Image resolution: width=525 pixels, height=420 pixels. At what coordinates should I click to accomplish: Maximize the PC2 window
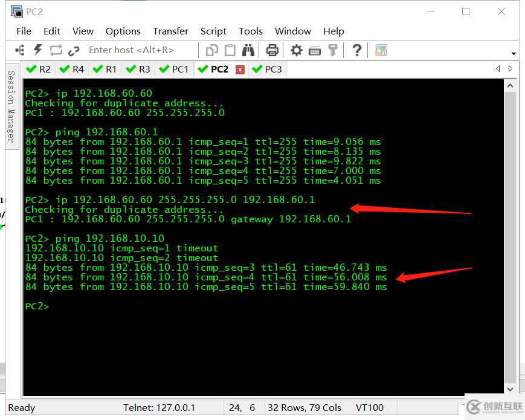coord(465,11)
